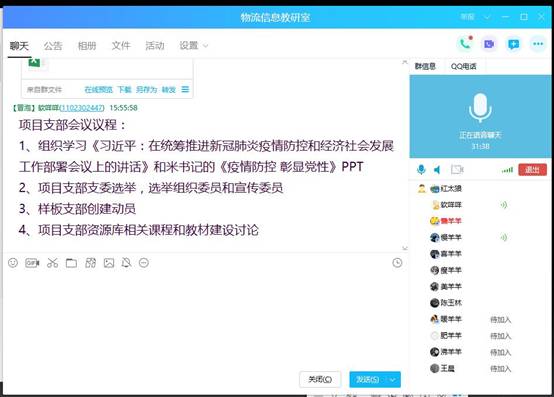The height and width of the screenshot is (397, 554).
Task: Switch to the 公告 tab
Action: 53,46
